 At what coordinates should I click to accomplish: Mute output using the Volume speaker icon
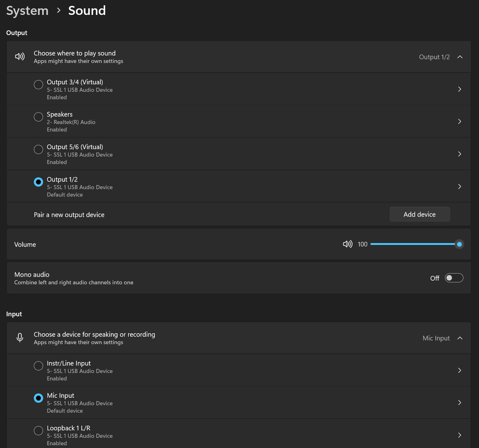tap(347, 244)
